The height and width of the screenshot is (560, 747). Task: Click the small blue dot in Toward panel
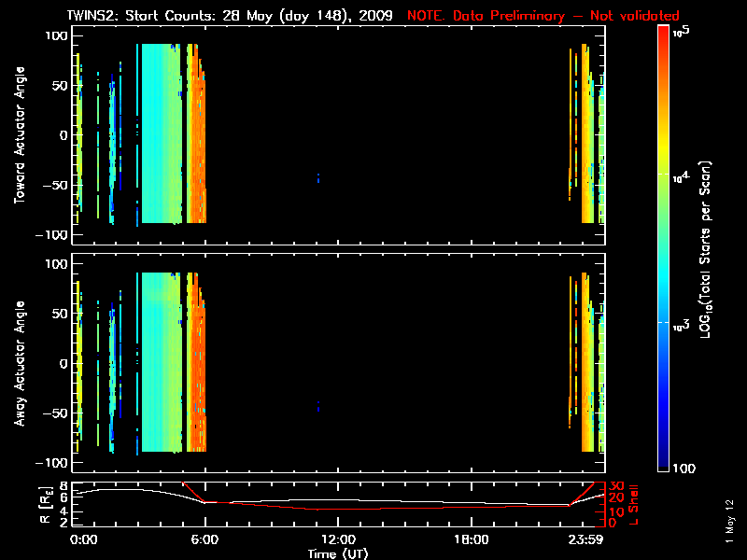pos(318,177)
